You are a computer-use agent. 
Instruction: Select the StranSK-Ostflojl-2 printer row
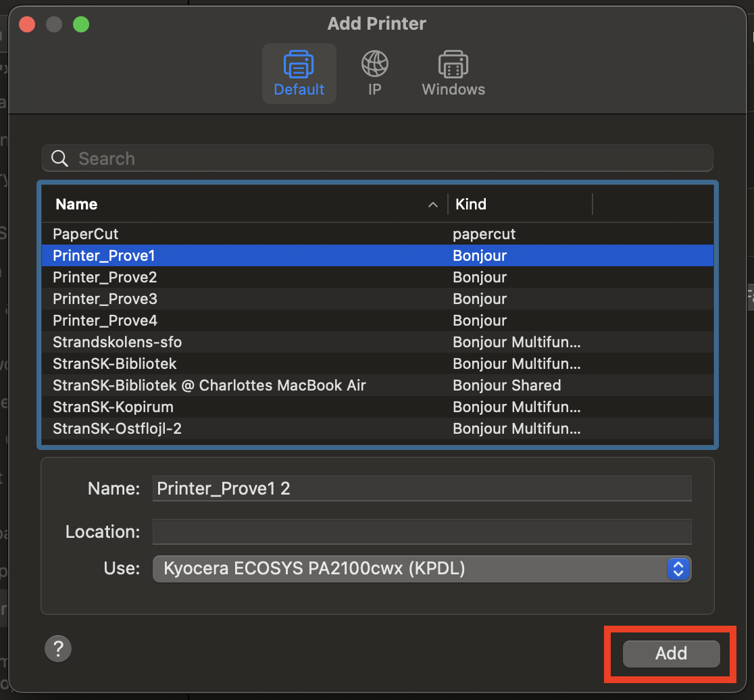pyautogui.click(x=117, y=428)
